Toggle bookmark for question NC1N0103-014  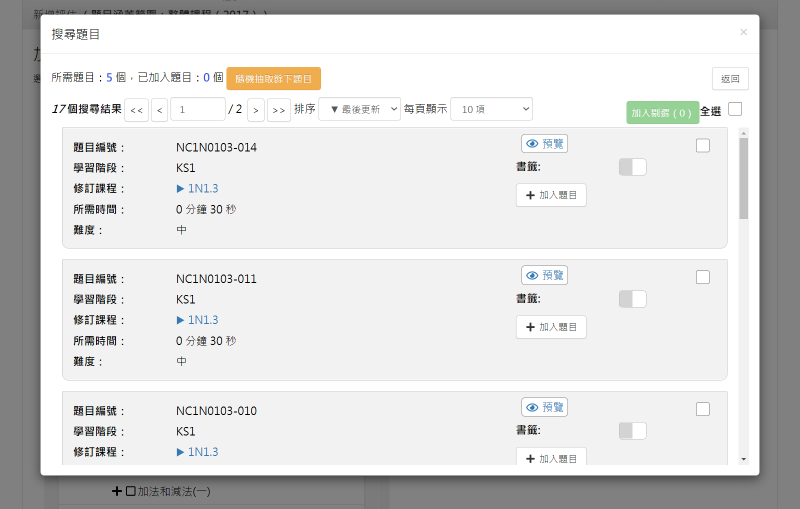coord(632,167)
